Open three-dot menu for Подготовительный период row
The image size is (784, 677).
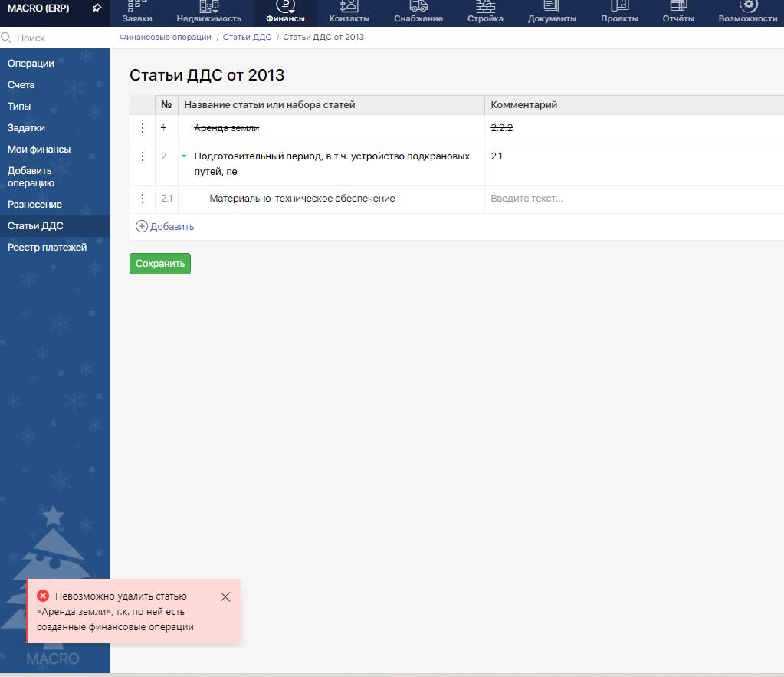[x=143, y=156]
